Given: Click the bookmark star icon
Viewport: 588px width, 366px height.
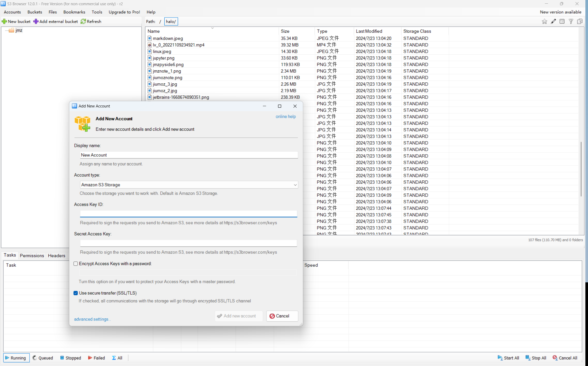Looking at the screenshot, I should tap(544, 21).
